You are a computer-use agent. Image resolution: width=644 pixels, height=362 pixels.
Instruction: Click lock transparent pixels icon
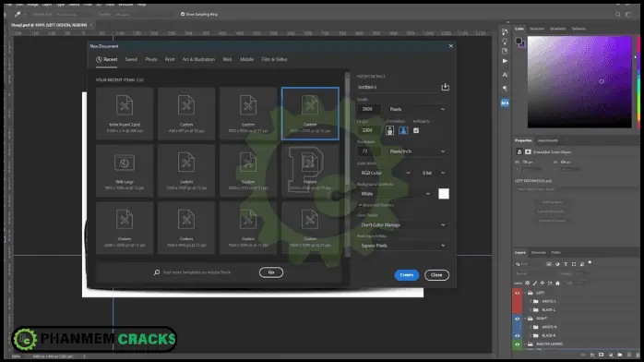(x=528, y=283)
